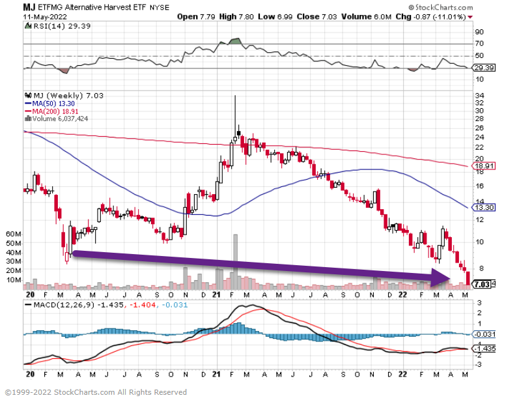
Task: Click the 10M label on the volume axis
Action: [14, 279]
